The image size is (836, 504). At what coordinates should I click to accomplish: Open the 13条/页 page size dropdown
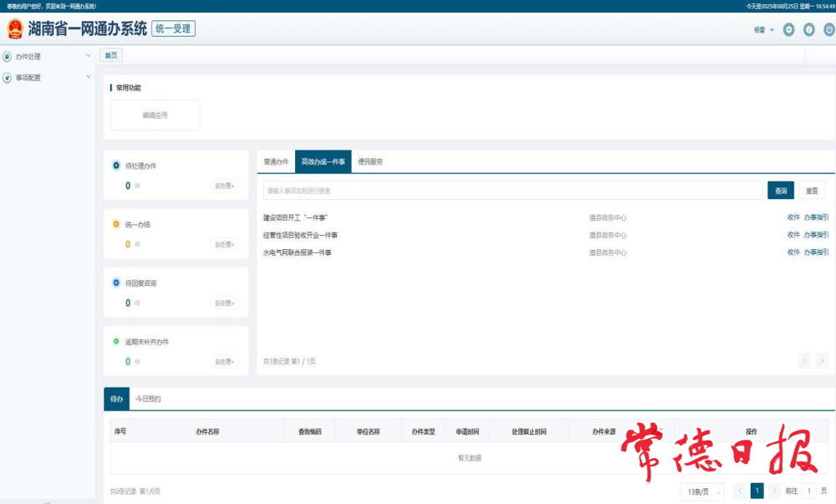[701, 491]
